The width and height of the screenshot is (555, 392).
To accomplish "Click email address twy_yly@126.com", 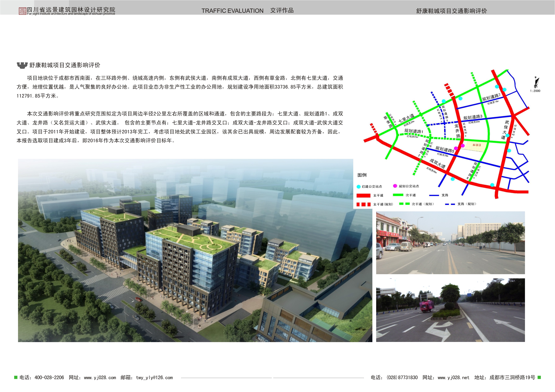I will coord(154,377).
